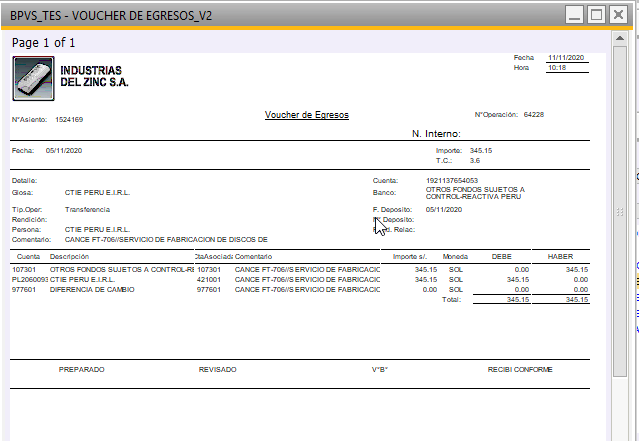639x441 pixels.
Task: Click the Tip.Oper value 'Transferencia'
Action: [x=87, y=209]
